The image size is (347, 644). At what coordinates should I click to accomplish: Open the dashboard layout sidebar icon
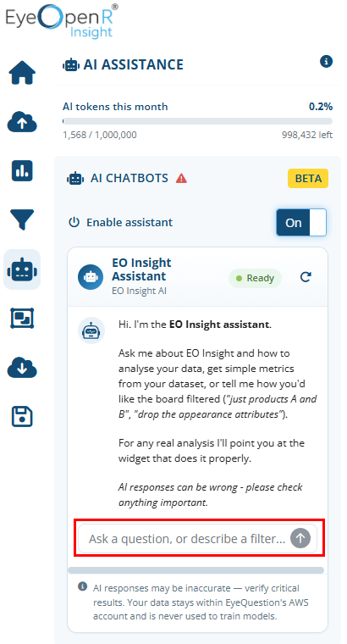(22, 319)
